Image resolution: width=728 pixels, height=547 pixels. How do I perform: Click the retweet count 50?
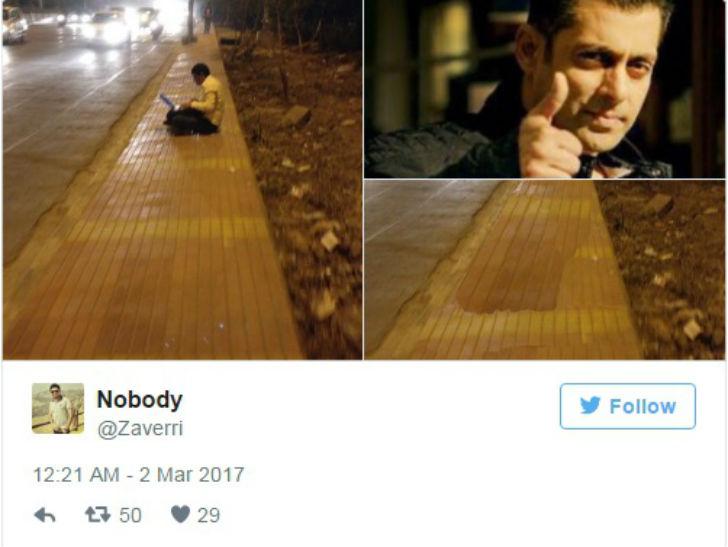pyautogui.click(x=130, y=515)
